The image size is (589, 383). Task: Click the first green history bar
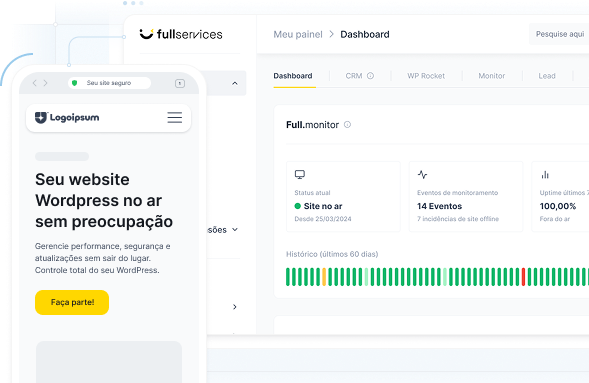click(x=288, y=277)
